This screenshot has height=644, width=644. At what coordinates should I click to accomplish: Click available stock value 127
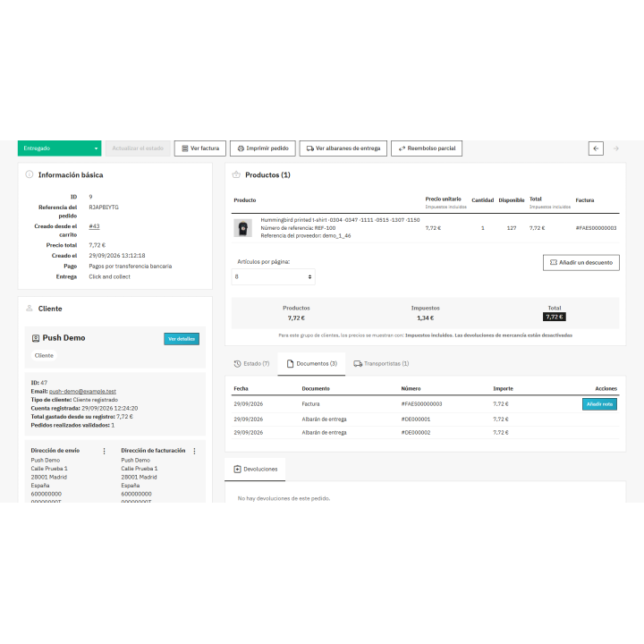512,228
